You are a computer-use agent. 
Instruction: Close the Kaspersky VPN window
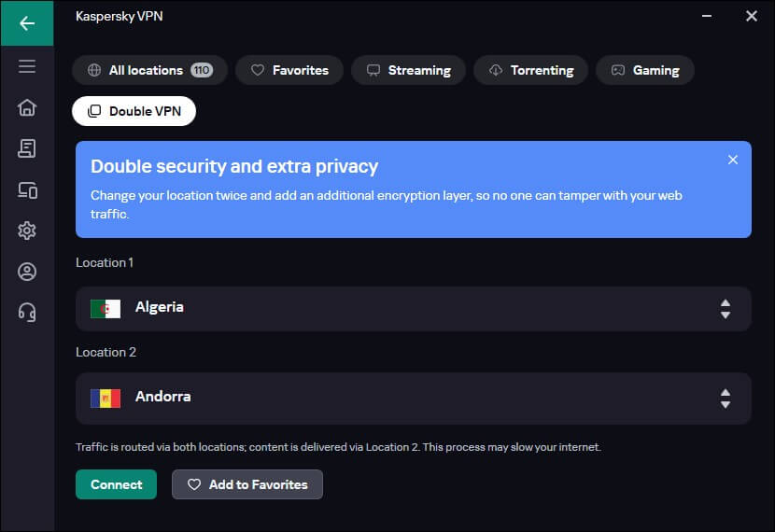pos(752,16)
